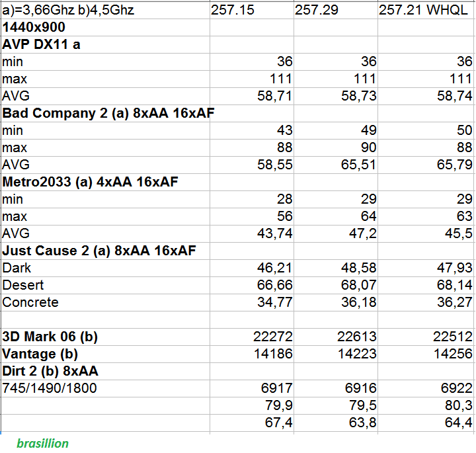Select the Metro2033 AVG cell 45,5

[x=426, y=234]
